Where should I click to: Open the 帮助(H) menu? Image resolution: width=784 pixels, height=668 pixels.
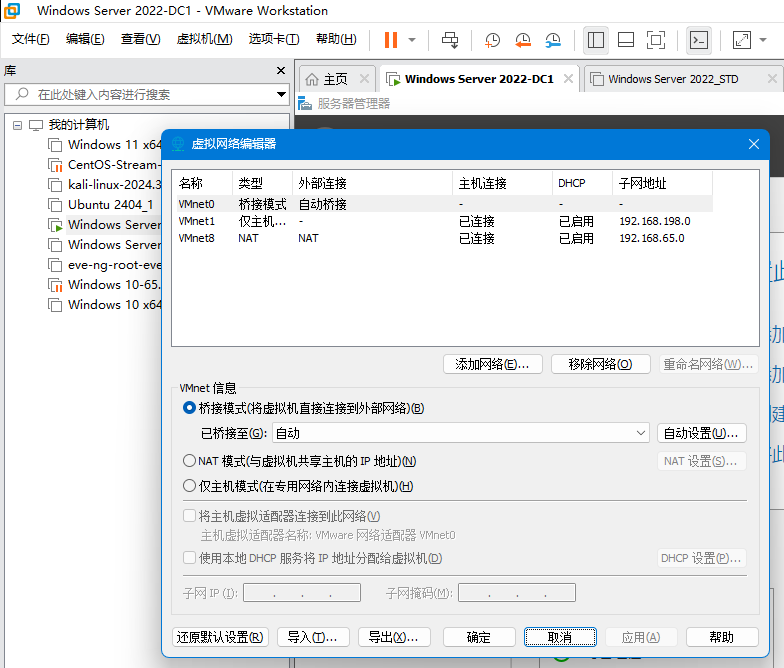click(x=336, y=39)
